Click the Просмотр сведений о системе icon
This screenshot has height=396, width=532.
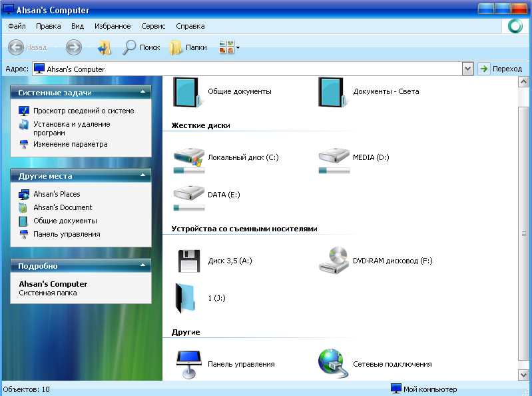click(24, 111)
